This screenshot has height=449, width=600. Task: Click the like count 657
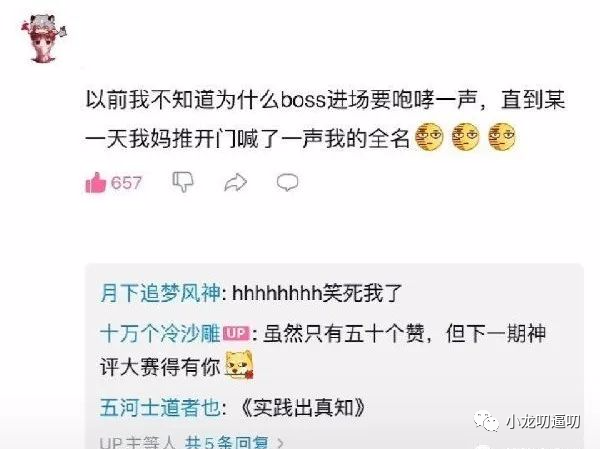point(126,183)
